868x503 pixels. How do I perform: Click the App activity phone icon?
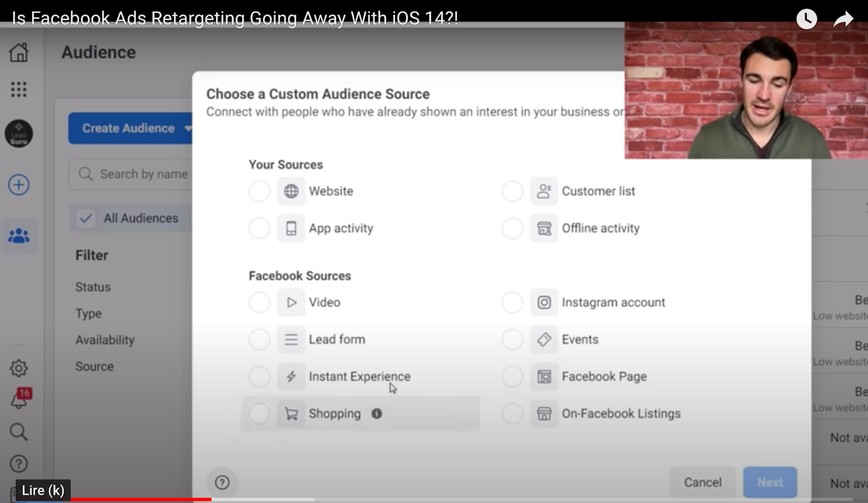tap(291, 228)
